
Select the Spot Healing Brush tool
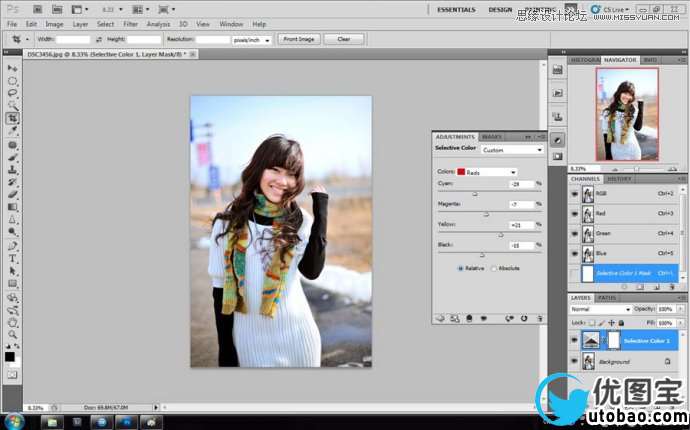coord(12,145)
